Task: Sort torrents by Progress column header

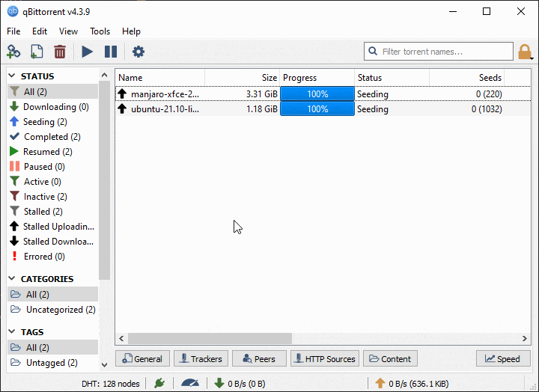Action: tap(317, 78)
